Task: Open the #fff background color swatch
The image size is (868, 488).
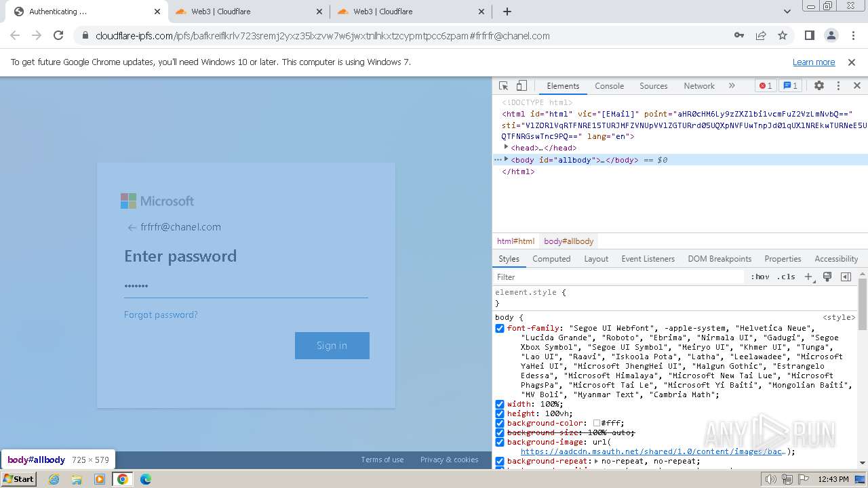Action: point(597,423)
